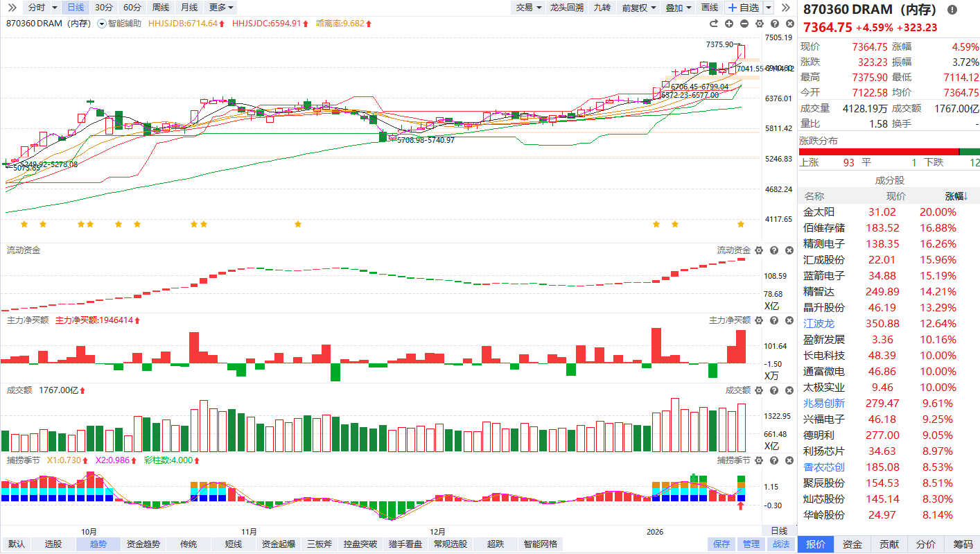Click info icon beside 870360 DRAM title
Screen dimensions: 980x554
click(952, 10)
